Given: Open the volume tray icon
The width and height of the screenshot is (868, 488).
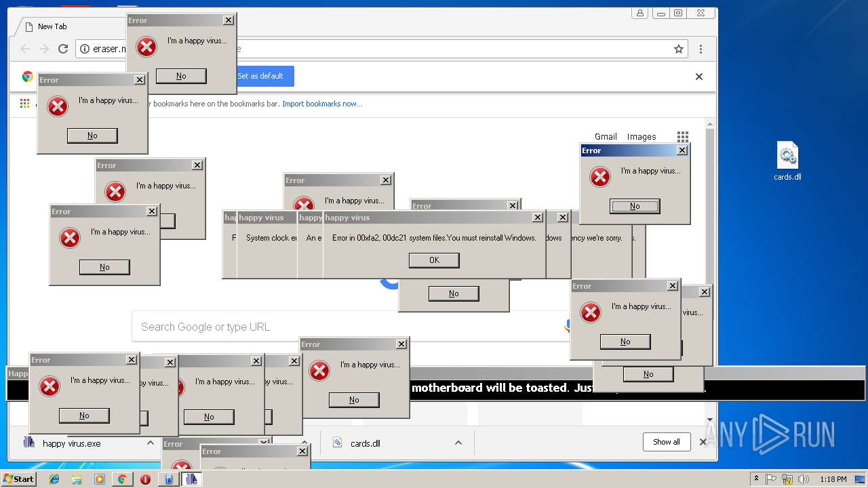Looking at the screenshot, I should pos(804,479).
